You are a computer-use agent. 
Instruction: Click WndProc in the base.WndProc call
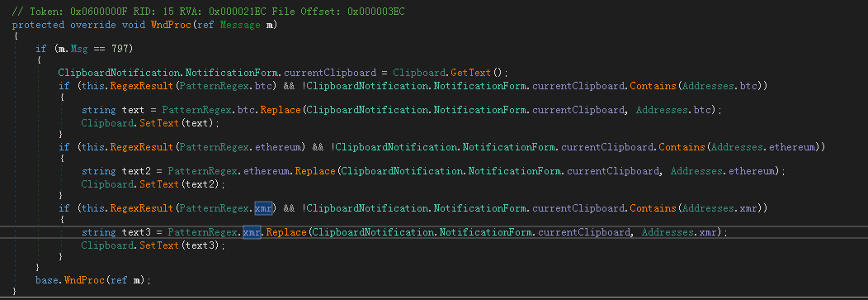[x=84, y=280]
